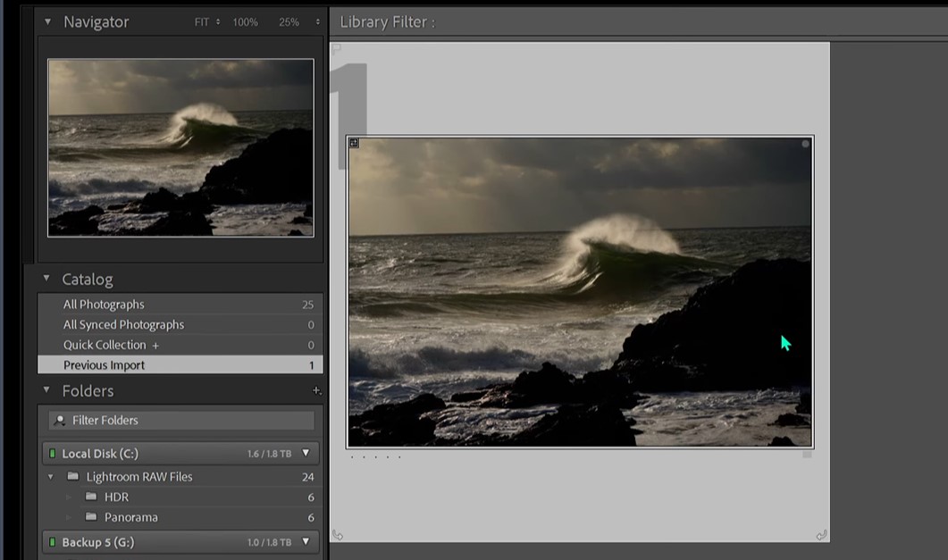Open the Filter Folders magnifier menu
This screenshot has height=560, width=948.
click(x=59, y=421)
